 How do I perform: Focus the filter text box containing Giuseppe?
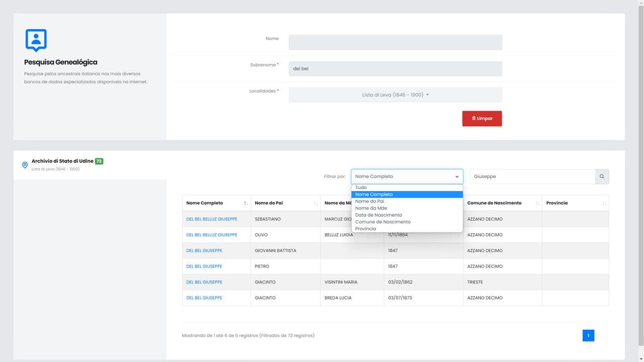click(532, 176)
